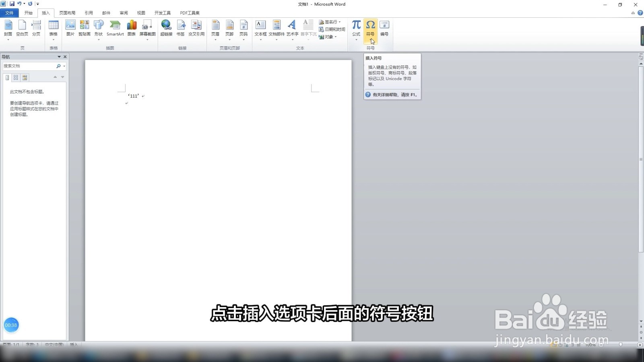Show page thumbnails view in navigation pane
The height and width of the screenshot is (362, 644).
[x=16, y=77]
